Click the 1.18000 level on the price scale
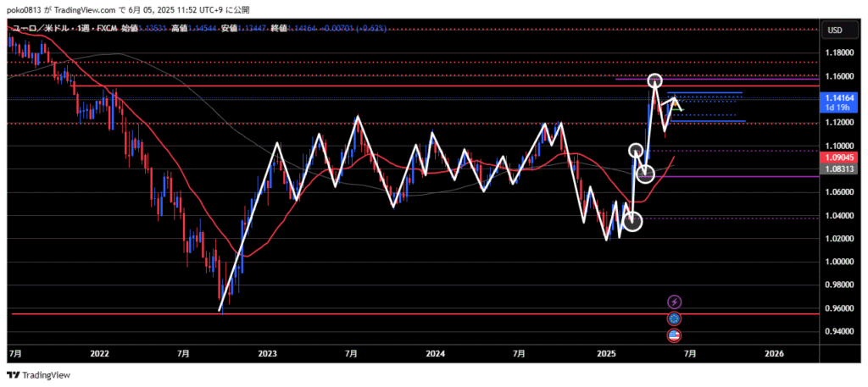 click(x=837, y=53)
